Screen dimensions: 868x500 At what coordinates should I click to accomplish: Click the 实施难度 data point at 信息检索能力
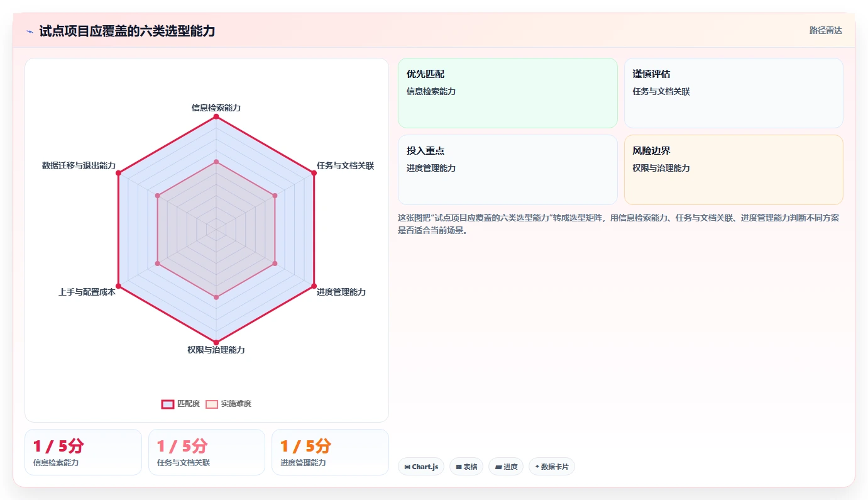[x=216, y=162]
